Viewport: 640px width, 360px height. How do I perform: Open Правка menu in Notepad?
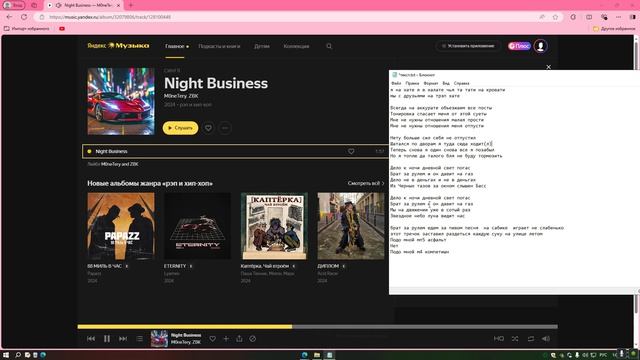tap(412, 83)
